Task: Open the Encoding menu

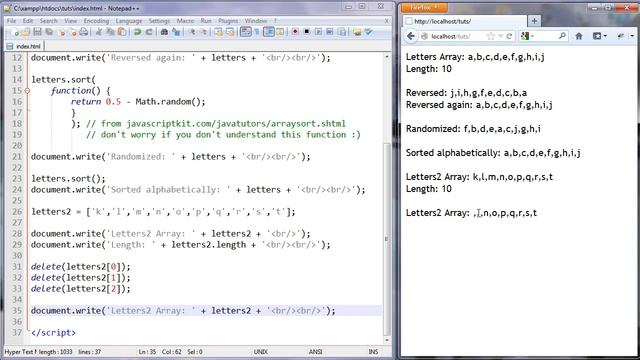Action: (96, 21)
